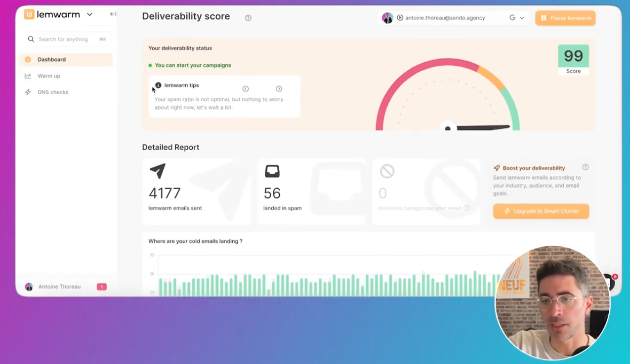Open the Dashboard menu item

[66, 60]
